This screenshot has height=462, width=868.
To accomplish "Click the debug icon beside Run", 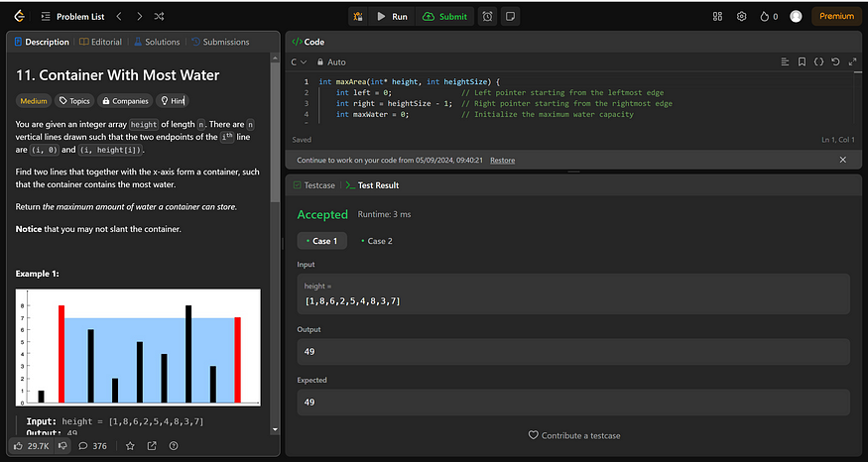I will coord(358,17).
